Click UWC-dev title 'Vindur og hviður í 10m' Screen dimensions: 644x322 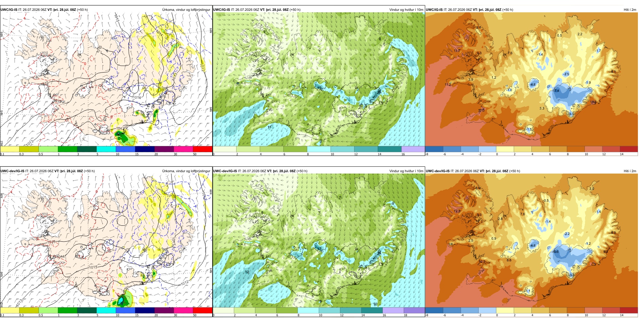pyautogui.click(x=406, y=171)
